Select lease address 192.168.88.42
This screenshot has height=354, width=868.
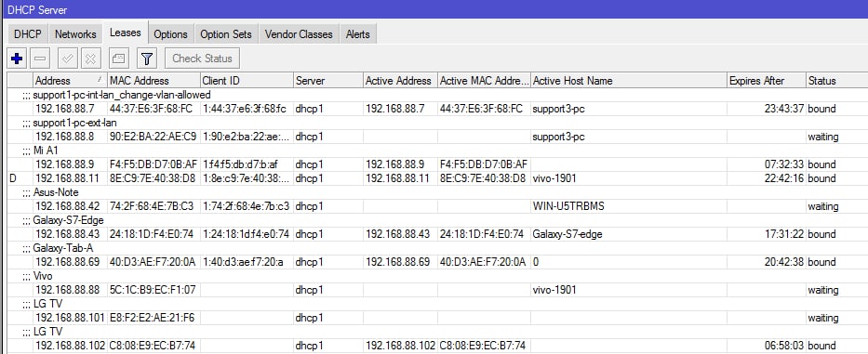[x=68, y=206]
